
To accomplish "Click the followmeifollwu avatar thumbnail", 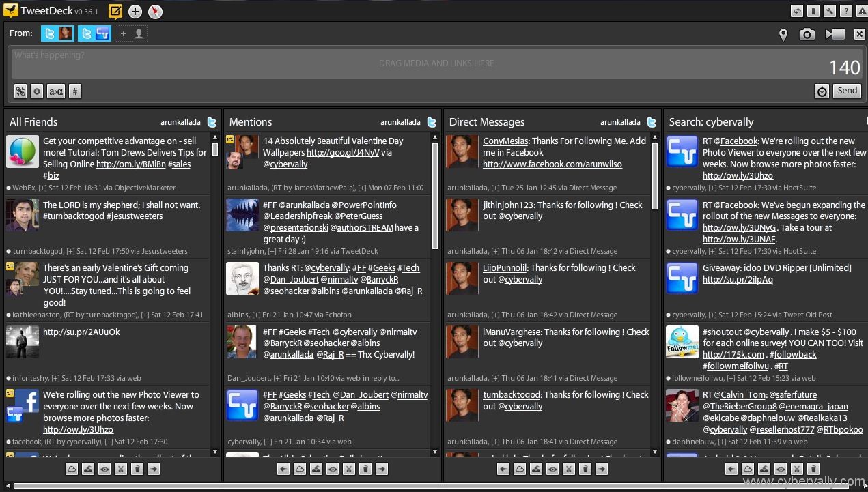I will coord(682,342).
